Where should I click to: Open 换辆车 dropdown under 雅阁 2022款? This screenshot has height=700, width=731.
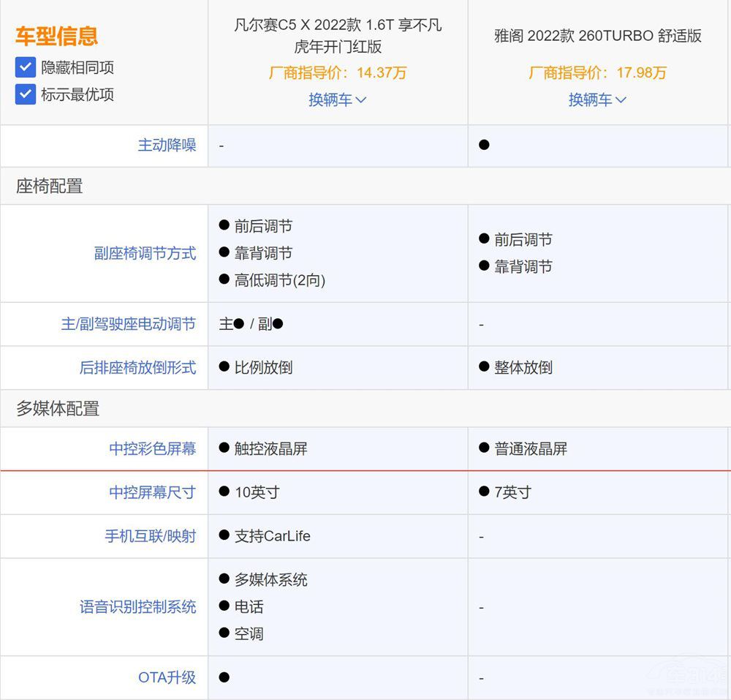pos(597,99)
